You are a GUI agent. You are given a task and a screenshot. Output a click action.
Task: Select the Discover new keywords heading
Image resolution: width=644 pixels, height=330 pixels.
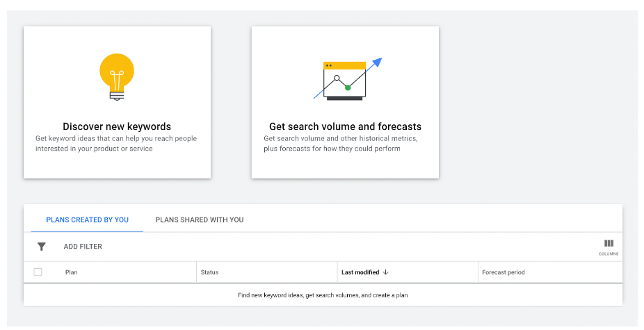[117, 126]
